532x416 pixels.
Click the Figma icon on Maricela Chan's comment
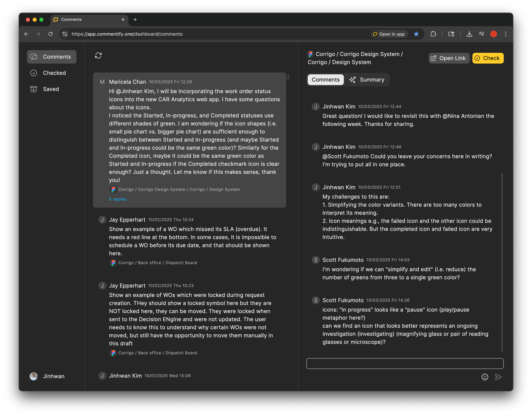pos(113,189)
